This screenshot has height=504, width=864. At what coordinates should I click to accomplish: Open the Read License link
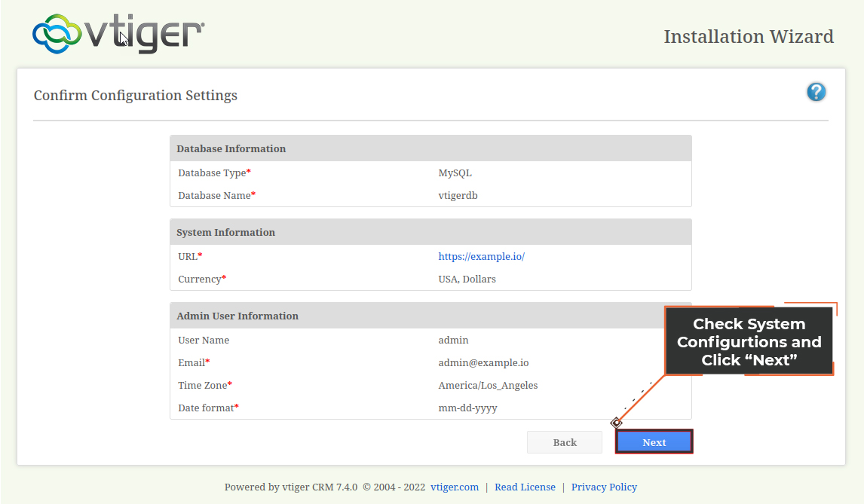click(525, 487)
